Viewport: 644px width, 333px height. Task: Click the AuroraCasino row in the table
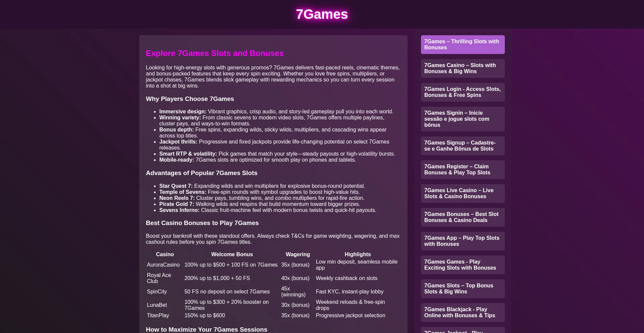tap(163, 265)
